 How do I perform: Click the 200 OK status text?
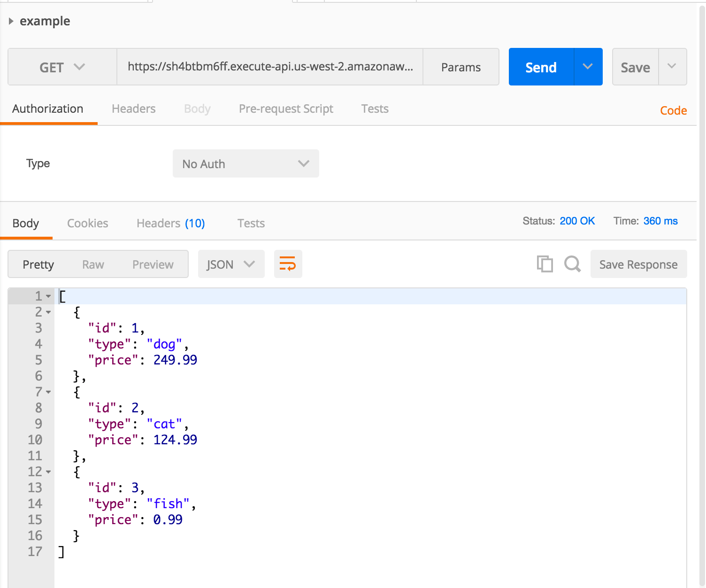click(577, 221)
